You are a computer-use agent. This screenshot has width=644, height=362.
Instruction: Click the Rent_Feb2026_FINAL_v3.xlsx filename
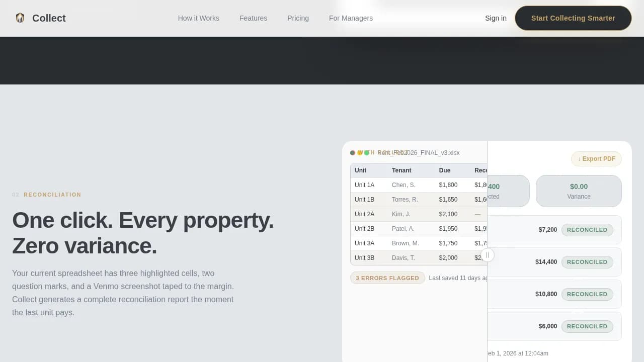[x=420, y=152]
